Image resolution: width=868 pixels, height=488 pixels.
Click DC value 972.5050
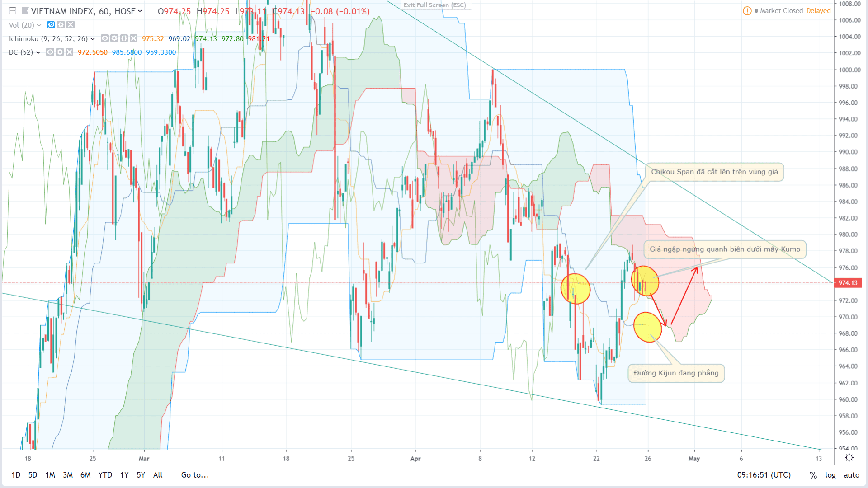93,52
